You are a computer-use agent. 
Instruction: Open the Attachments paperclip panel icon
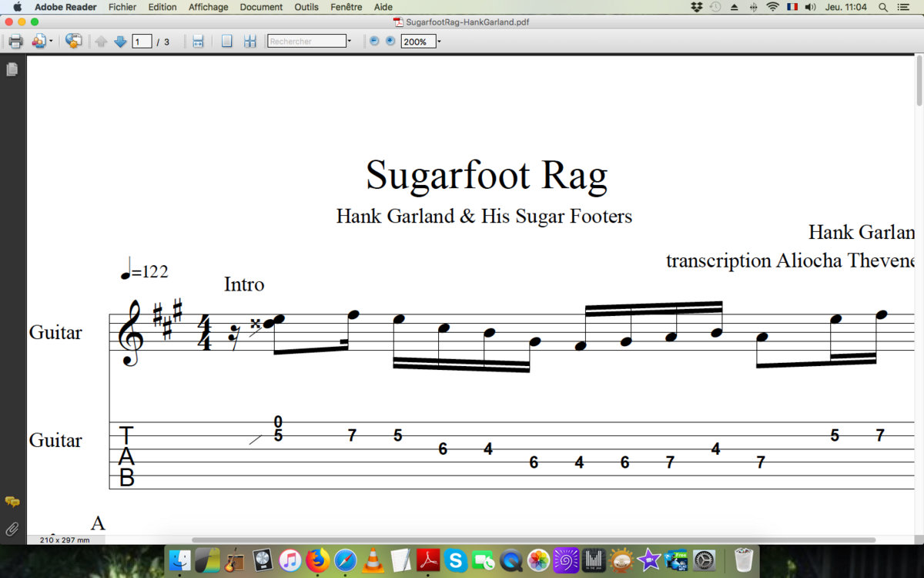click(x=12, y=529)
